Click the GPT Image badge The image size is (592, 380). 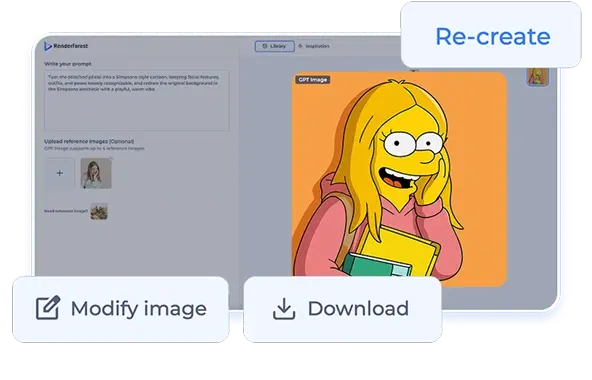(313, 80)
